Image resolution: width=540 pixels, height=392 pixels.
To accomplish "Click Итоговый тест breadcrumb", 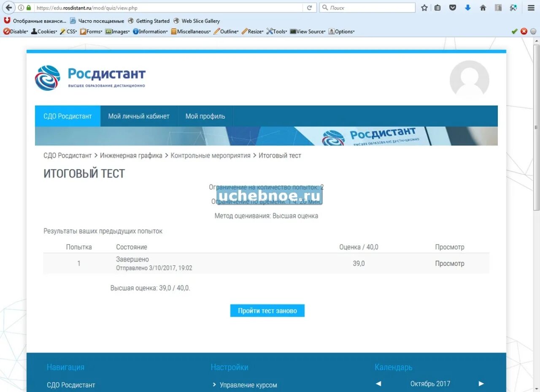I will 280,155.
